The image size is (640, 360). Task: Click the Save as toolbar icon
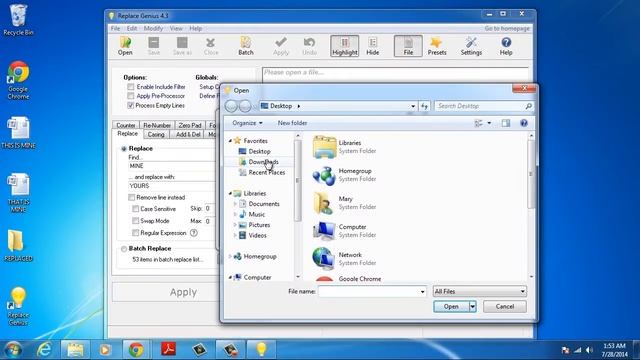tap(182, 46)
